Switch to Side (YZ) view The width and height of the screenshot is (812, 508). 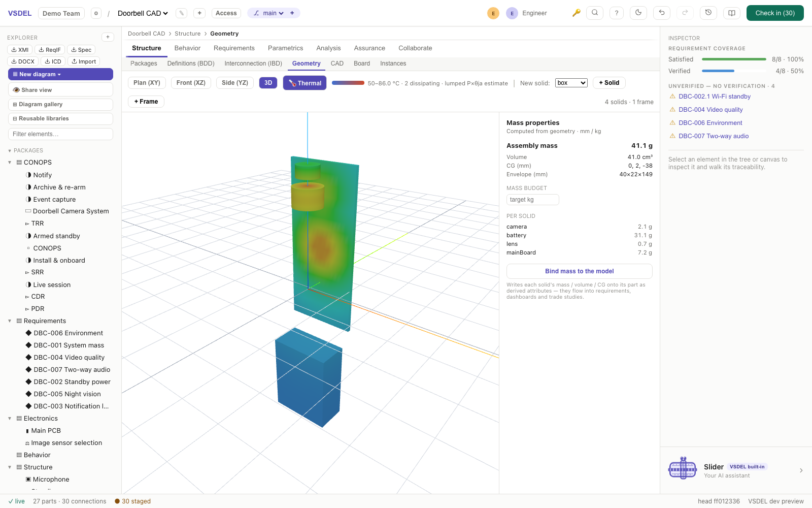point(235,83)
